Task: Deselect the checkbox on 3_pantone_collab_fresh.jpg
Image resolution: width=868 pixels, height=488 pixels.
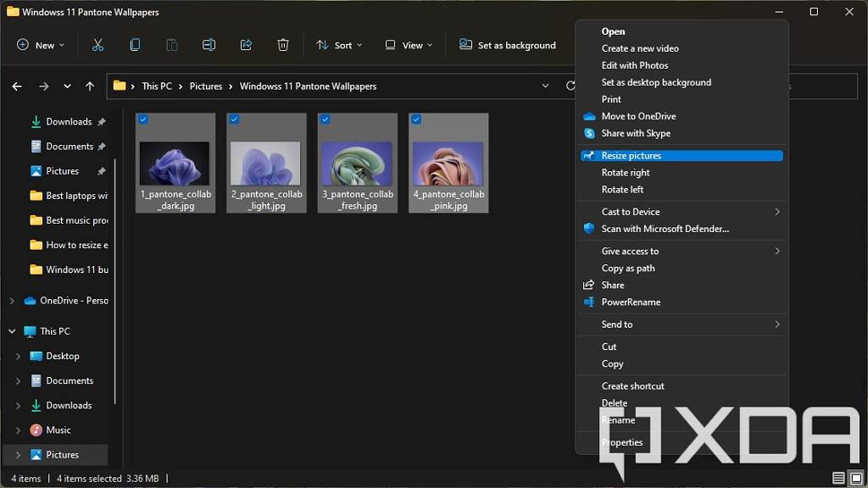Action: tap(325, 119)
